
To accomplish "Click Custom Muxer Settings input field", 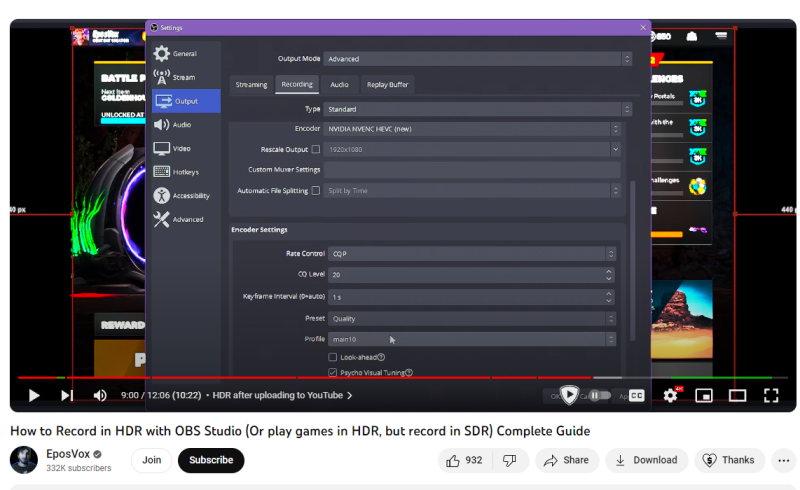I will (472, 169).
